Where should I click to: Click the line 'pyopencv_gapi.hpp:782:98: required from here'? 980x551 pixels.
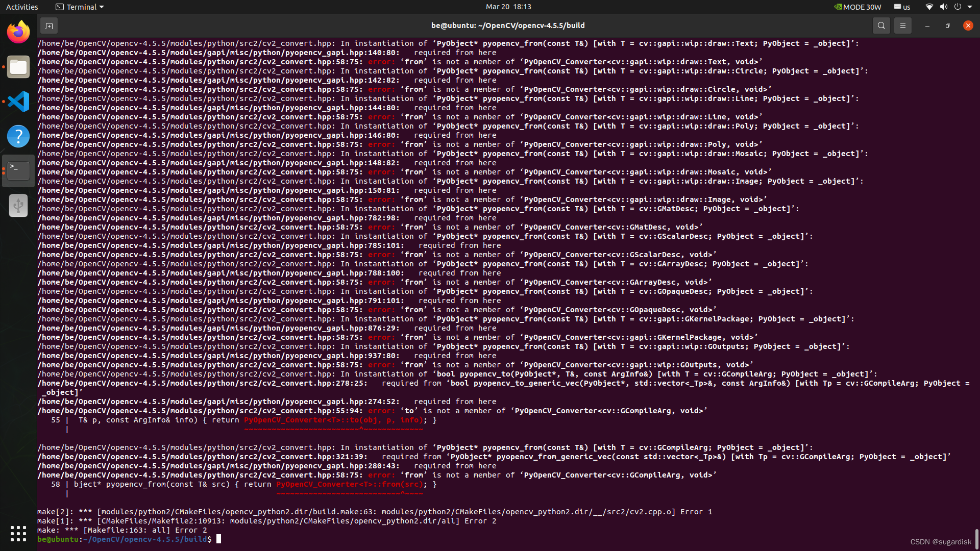point(267,218)
